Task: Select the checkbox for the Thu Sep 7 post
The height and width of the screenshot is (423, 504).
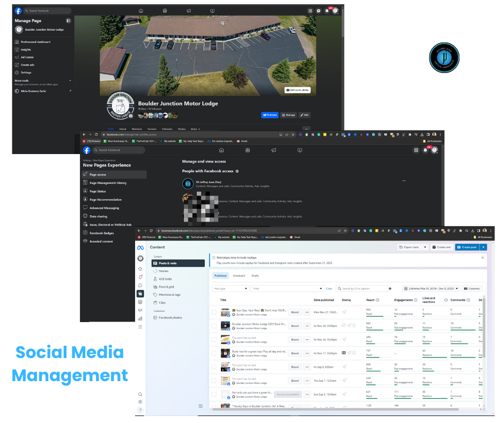Action: (x=214, y=381)
